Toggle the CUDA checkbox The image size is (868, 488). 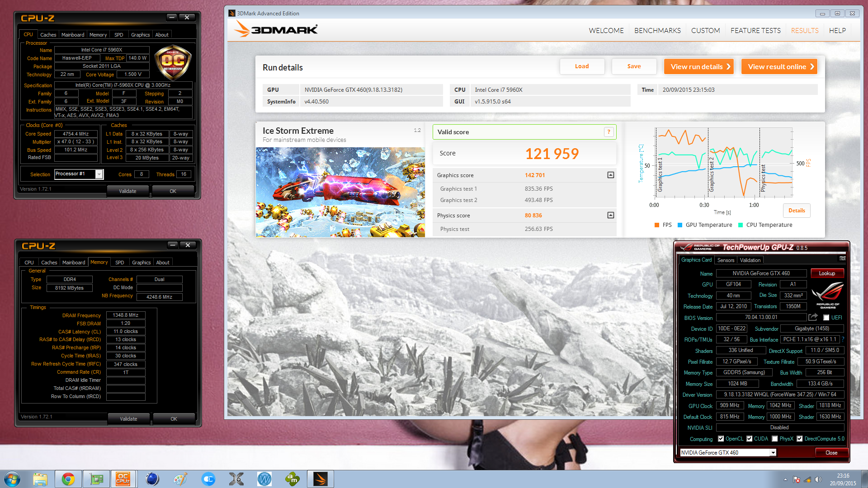(749, 439)
